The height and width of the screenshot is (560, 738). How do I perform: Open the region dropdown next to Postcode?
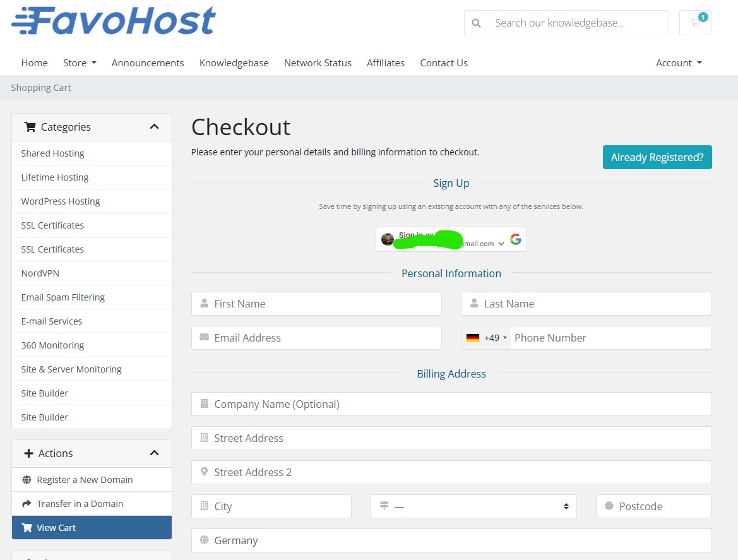coord(473,506)
